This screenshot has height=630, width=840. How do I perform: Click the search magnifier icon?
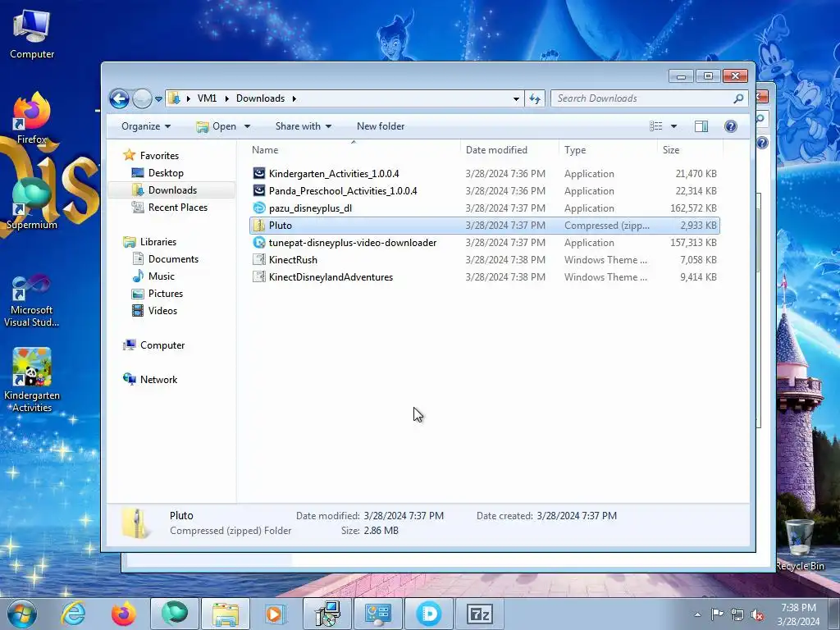[x=739, y=98]
